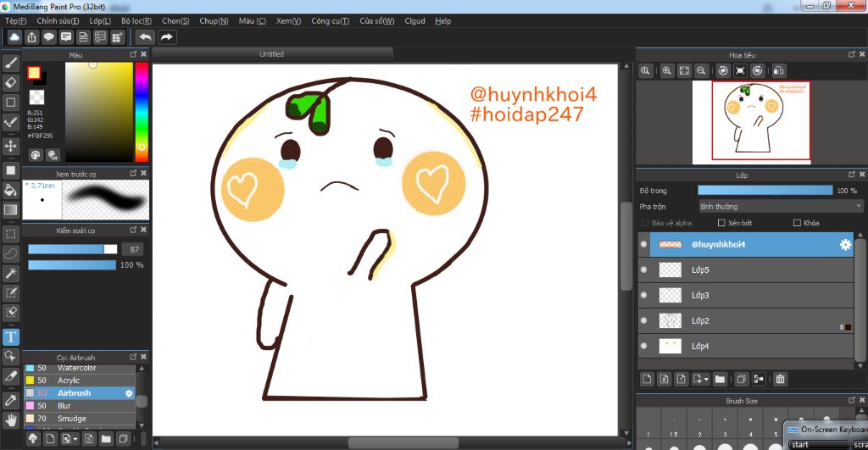
Task: Select the Operation (object select) tool
Action: [10, 356]
